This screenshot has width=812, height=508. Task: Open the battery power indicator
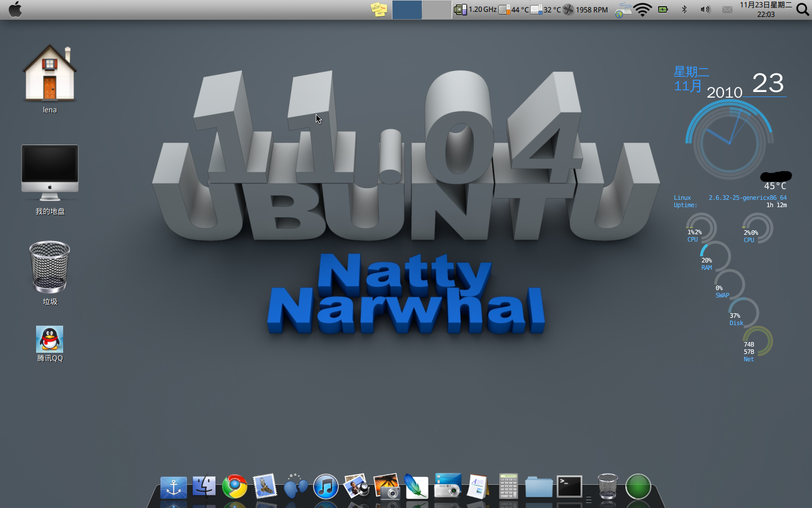pos(663,10)
